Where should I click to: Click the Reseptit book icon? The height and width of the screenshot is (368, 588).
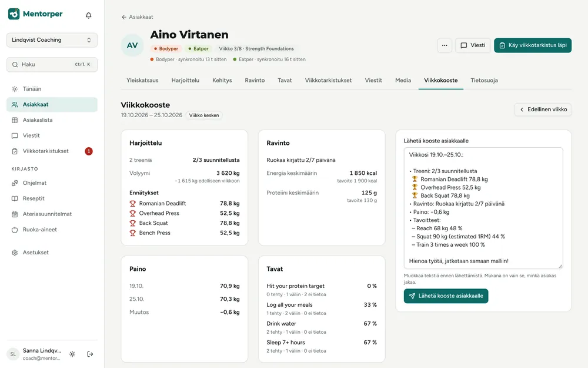(x=15, y=198)
